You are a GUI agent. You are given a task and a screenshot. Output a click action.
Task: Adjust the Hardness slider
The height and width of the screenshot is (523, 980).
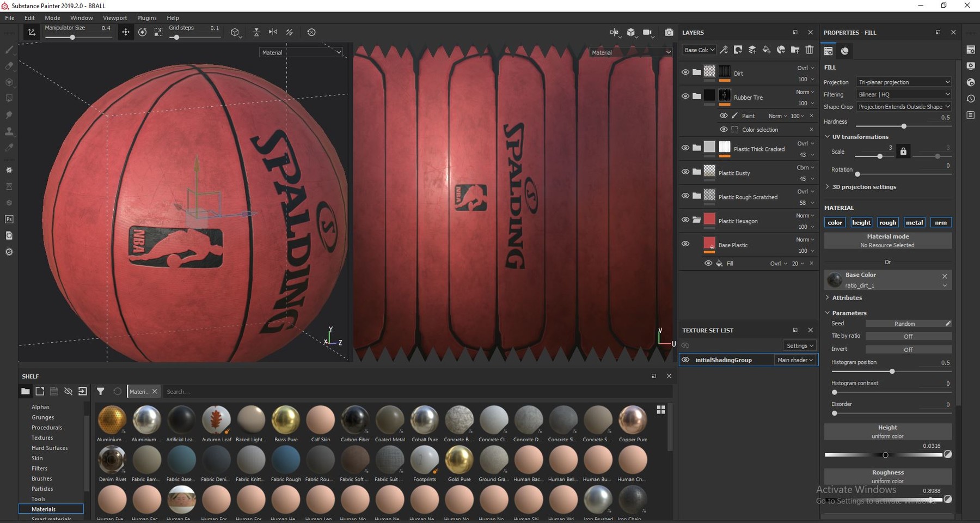click(903, 126)
